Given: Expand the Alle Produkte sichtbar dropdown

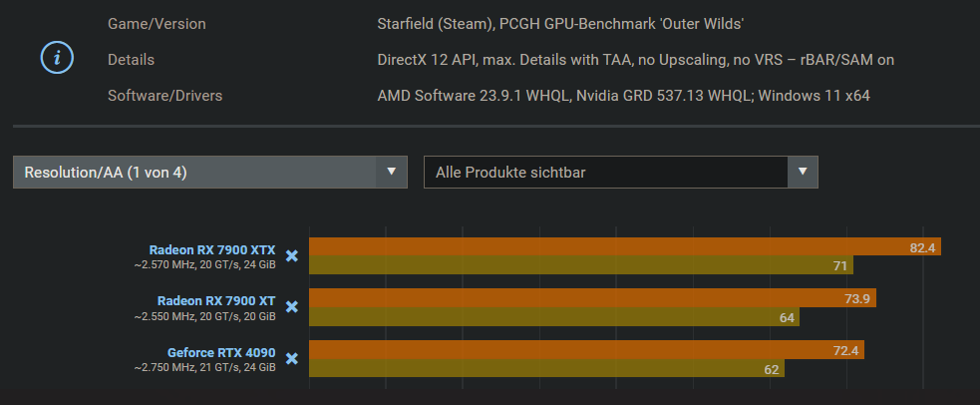Looking at the screenshot, I should coord(621,173).
